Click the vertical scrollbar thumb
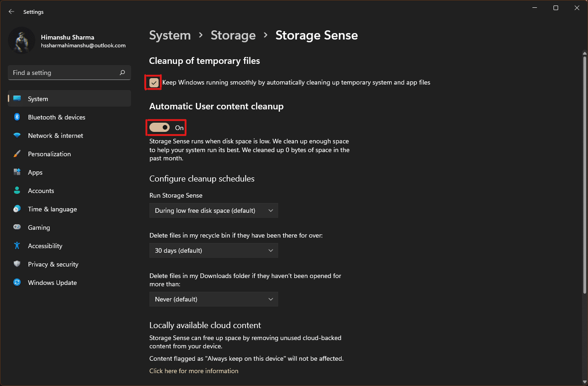 point(585,174)
